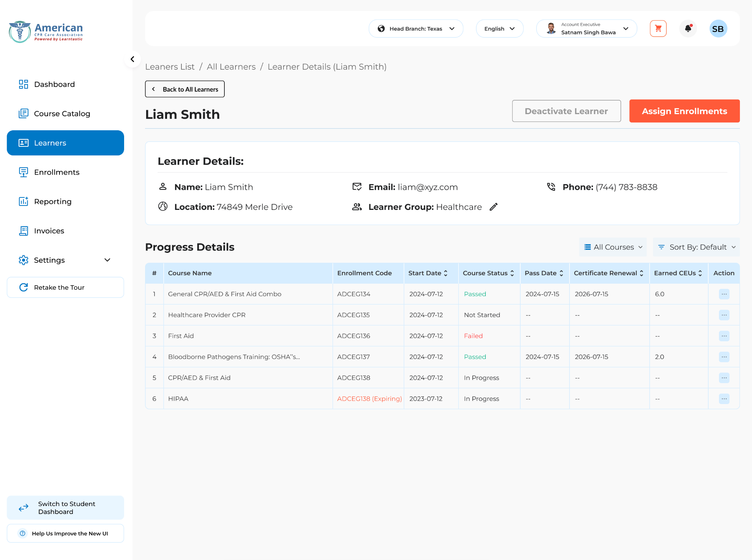752x560 pixels.
Task: Open Head Branch: Texas dropdown
Action: (x=416, y=29)
